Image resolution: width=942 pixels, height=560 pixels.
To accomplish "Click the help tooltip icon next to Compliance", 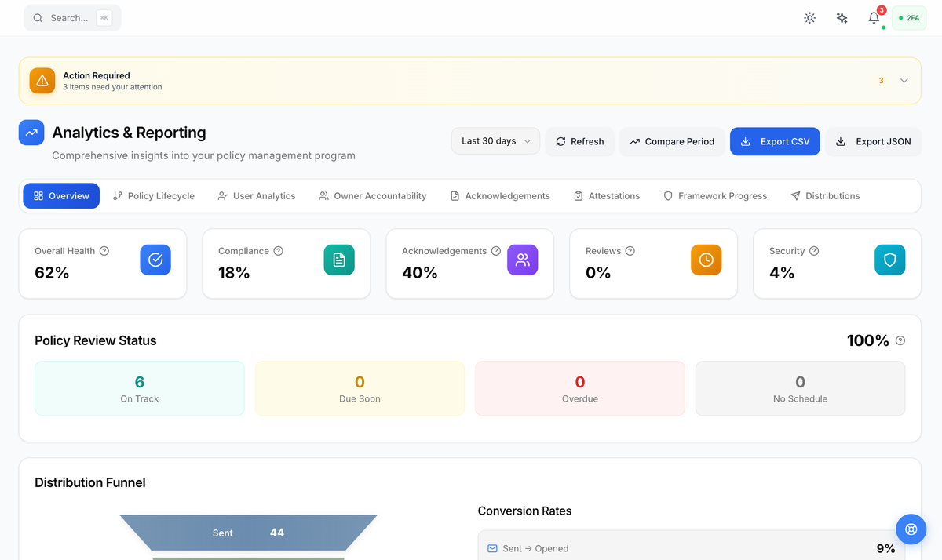I will (279, 251).
